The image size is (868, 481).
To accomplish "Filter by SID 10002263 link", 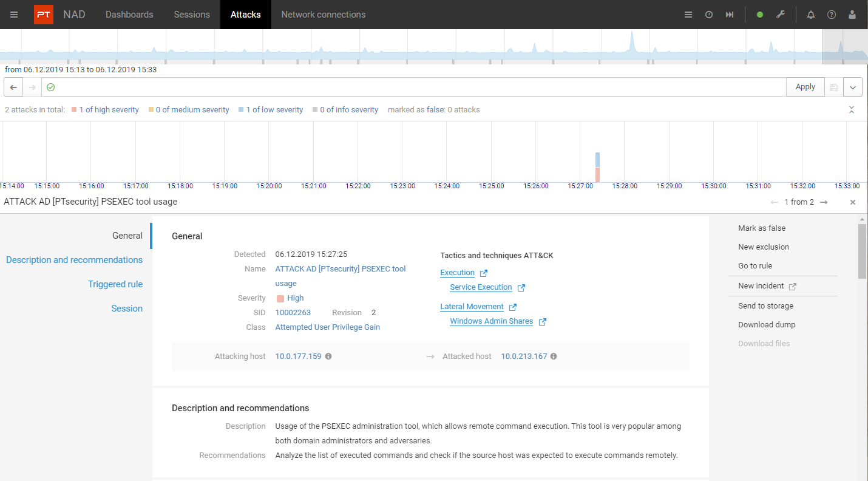I will [x=293, y=313].
